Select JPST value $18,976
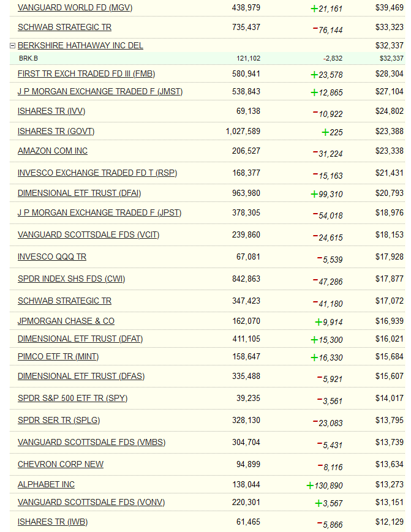This screenshot has height=532, width=411. click(x=390, y=212)
